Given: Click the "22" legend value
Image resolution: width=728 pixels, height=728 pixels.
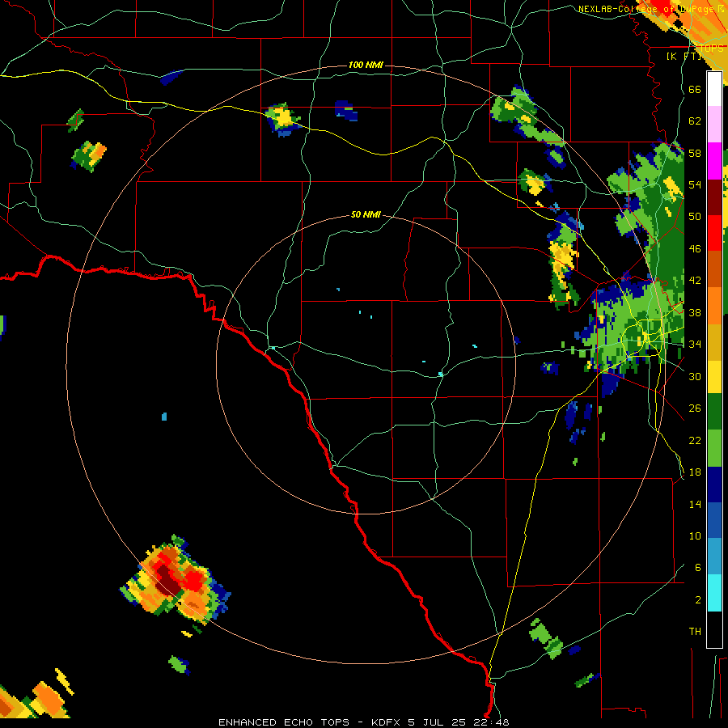Looking at the screenshot, I should (695, 440).
